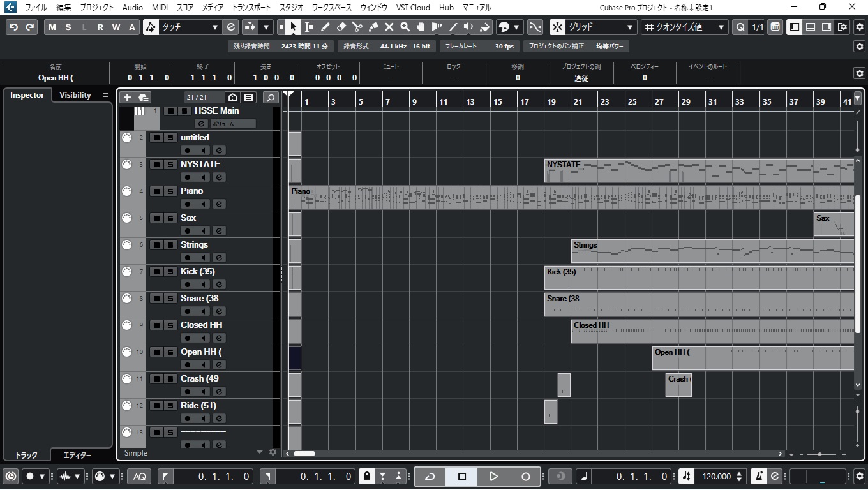Mute the Piano track
The width and height of the screenshot is (868, 490).
(156, 191)
